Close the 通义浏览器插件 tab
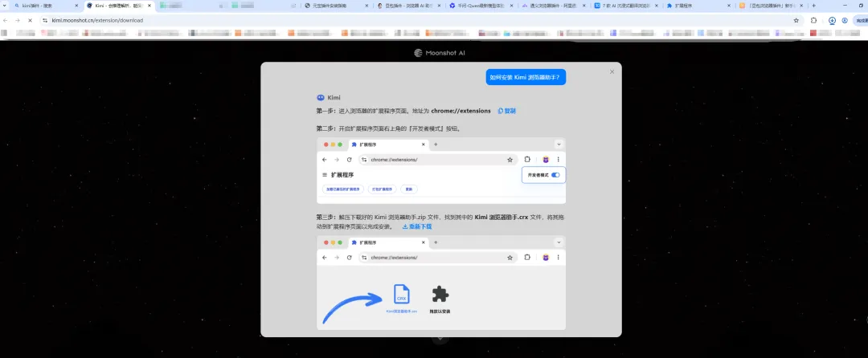Screen dimensions: 868x358 coord(584,6)
